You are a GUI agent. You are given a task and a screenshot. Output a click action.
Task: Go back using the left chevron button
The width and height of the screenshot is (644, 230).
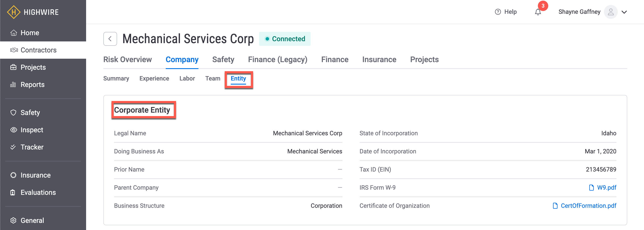pos(110,39)
